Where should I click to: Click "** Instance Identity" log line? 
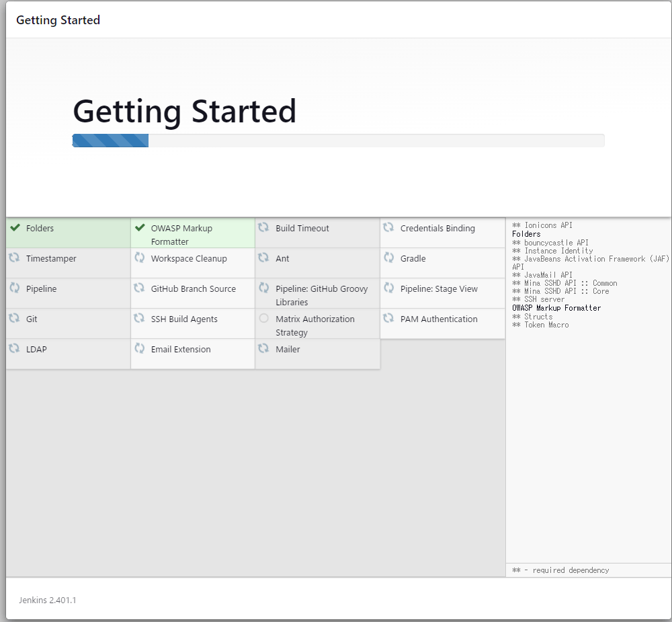click(552, 251)
